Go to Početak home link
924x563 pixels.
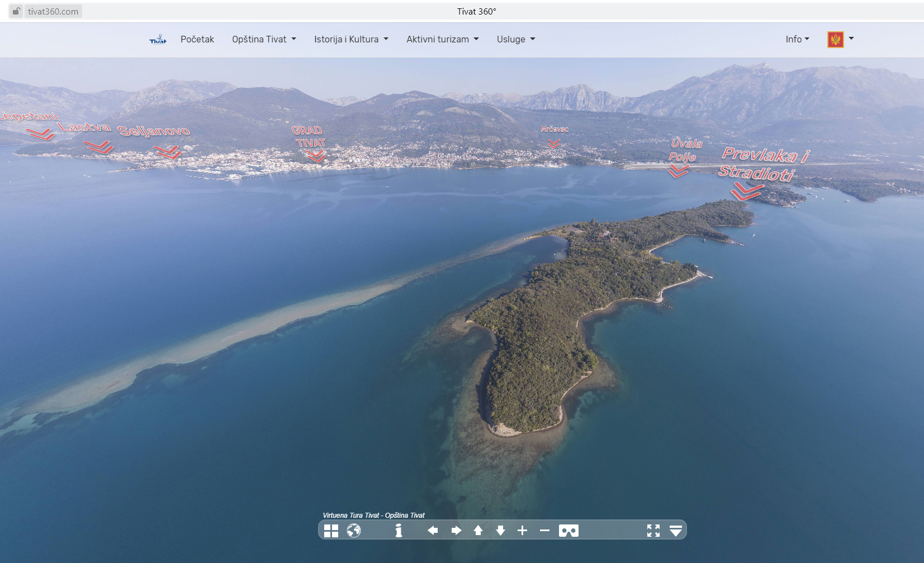(x=197, y=39)
